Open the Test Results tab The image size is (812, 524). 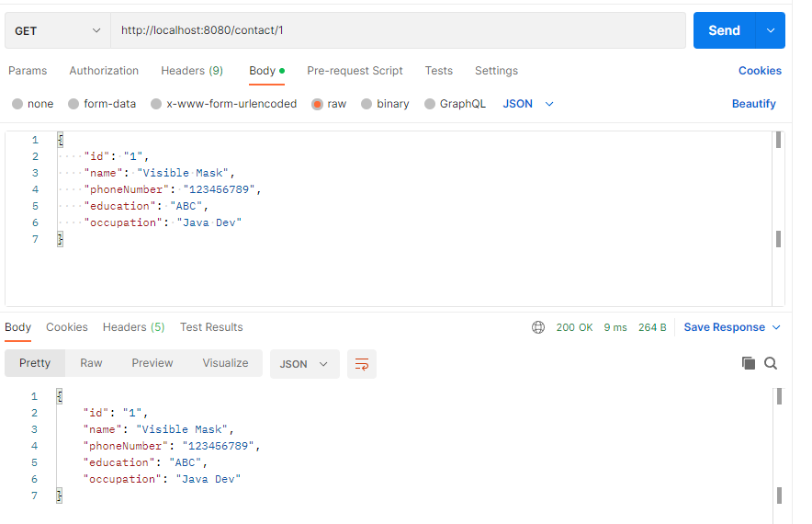[x=211, y=327]
